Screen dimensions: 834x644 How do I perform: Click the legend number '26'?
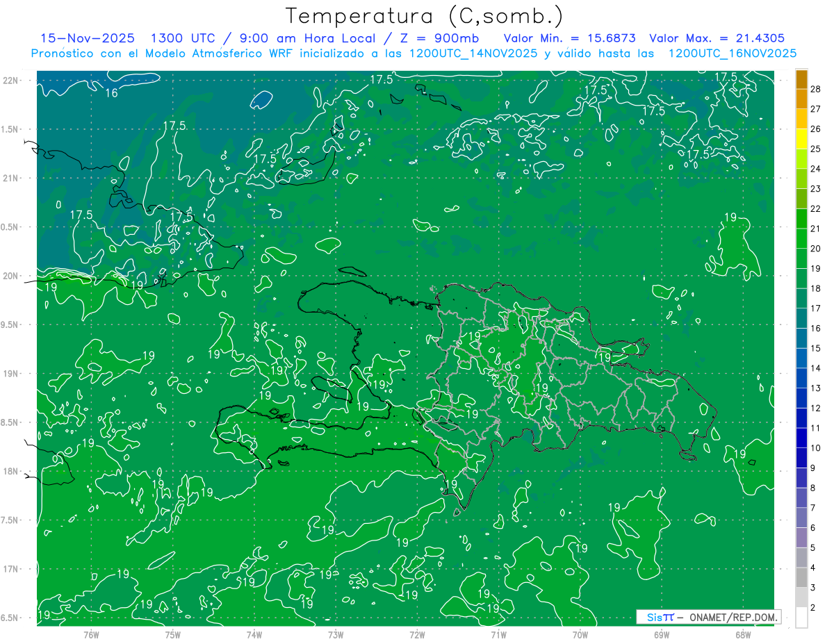pyautogui.click(x=815, y=129)
